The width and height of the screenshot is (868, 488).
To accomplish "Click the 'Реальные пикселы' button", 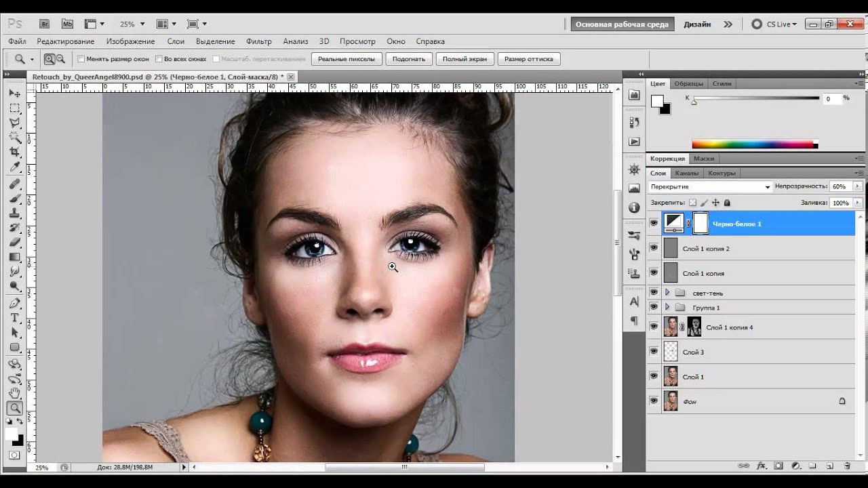I will (x=346, y=59).
